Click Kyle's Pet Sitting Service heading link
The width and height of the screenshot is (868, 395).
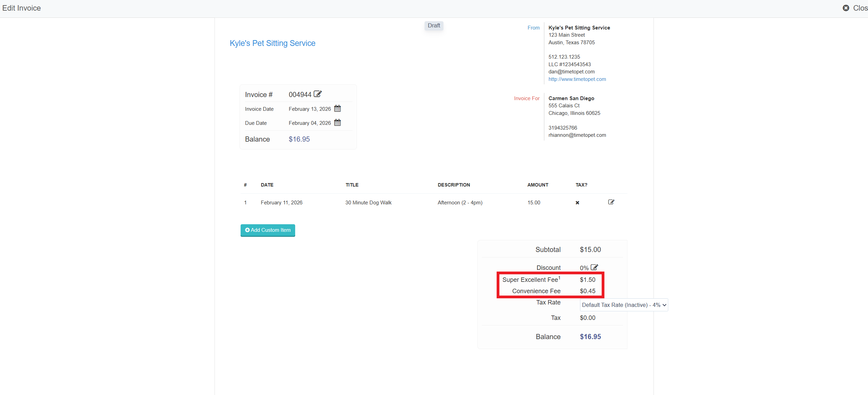coord(273,43)
